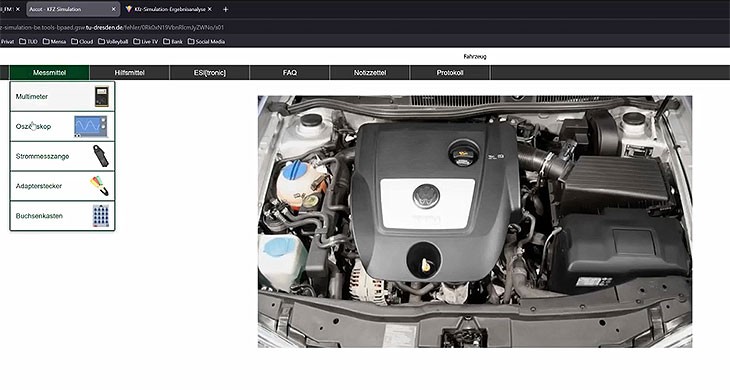Open the ESI[tronic] menu tab
Viewport: 730px width, 390px height.
(x=210, y=73)
